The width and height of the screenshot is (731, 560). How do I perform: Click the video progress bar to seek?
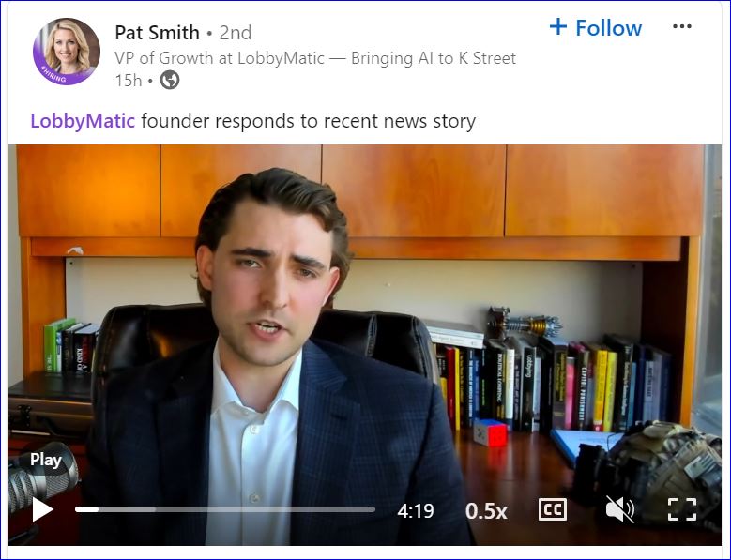(225, 509)
